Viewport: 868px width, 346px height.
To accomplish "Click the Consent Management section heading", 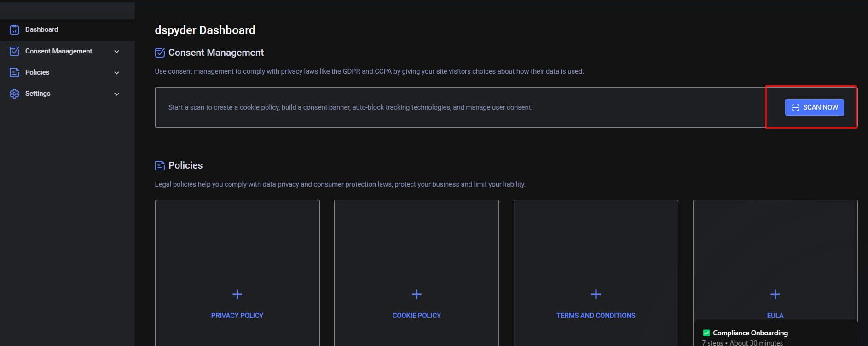I will (x=216, y=53).
